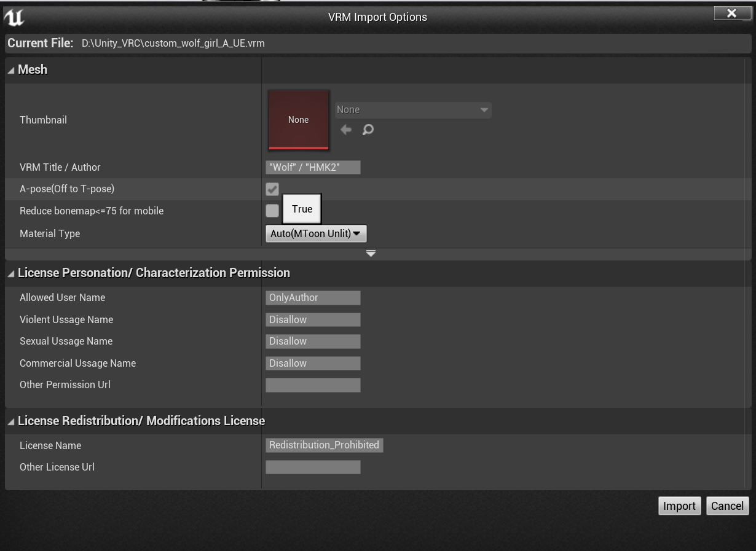Click the Violent Ussage Name field

point(313,319)
